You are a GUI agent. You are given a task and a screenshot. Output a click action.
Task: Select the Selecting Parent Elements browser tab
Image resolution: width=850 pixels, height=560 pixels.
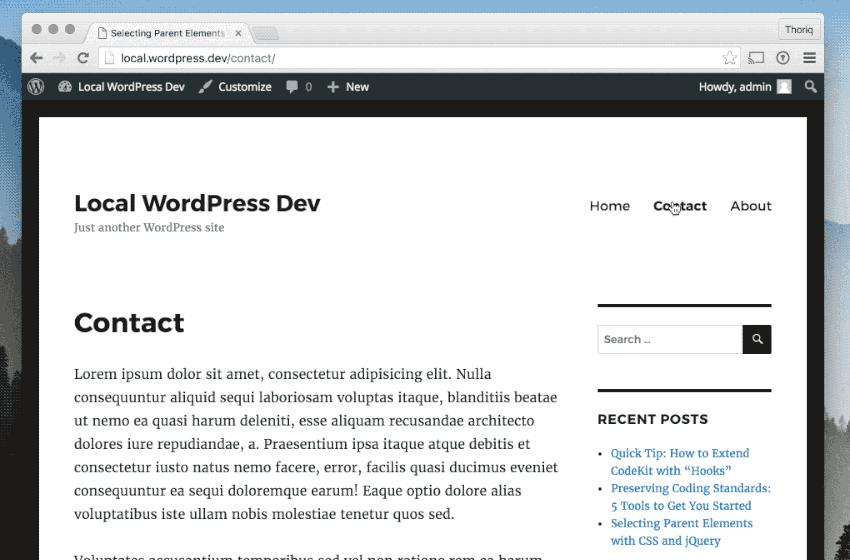168,33
